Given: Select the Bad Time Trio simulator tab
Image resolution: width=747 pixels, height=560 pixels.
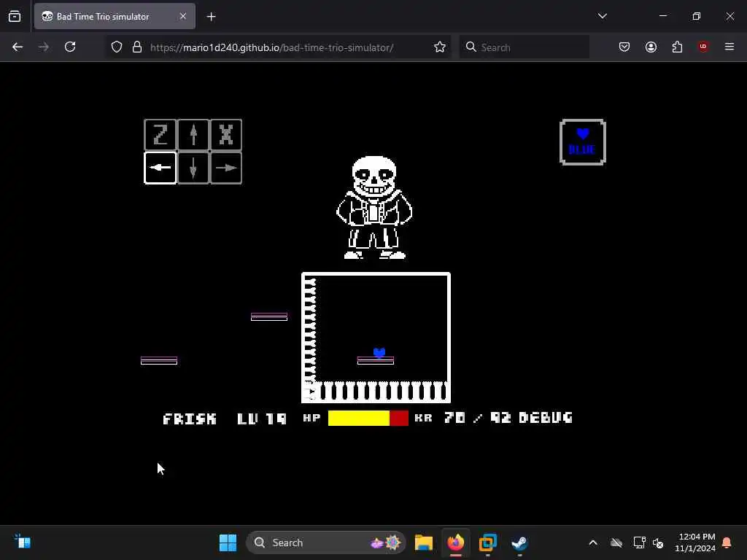Looking at the screenshot, I should [115, 16].
